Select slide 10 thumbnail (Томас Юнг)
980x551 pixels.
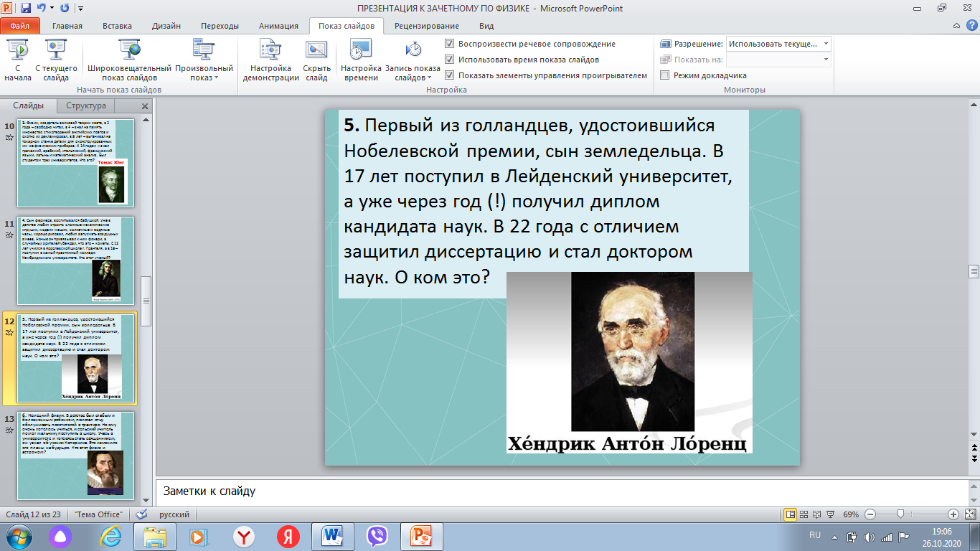[76, 162]
